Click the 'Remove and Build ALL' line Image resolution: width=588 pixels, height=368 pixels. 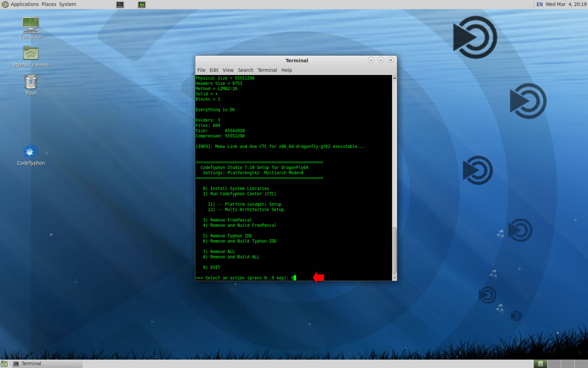pyautogui.click(x=231, y=257)
